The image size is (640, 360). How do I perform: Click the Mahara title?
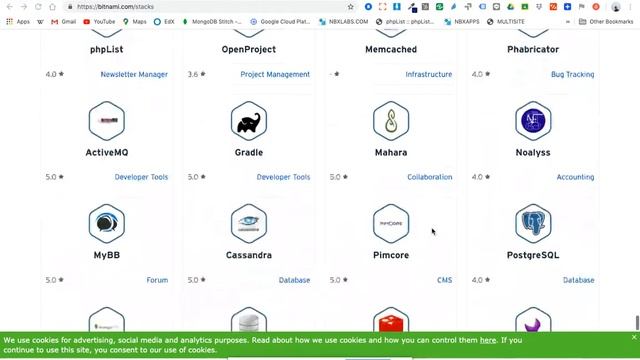[391, 153]
